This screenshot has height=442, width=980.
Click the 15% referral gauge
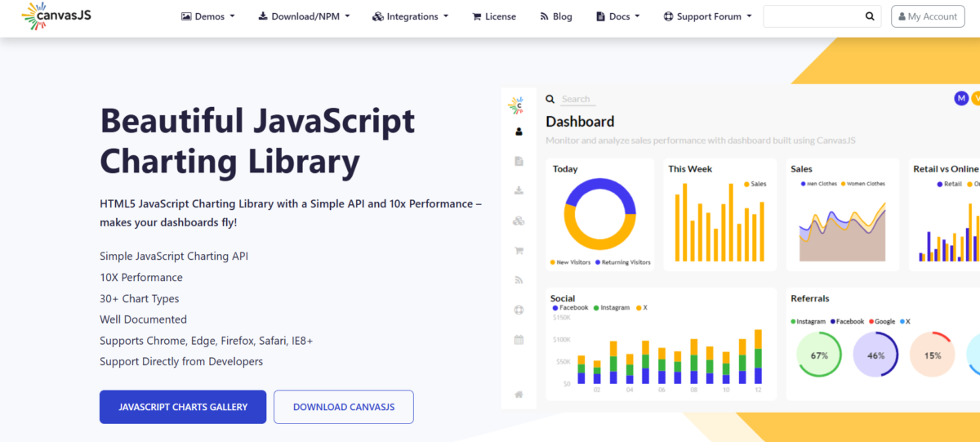(932, 355)
